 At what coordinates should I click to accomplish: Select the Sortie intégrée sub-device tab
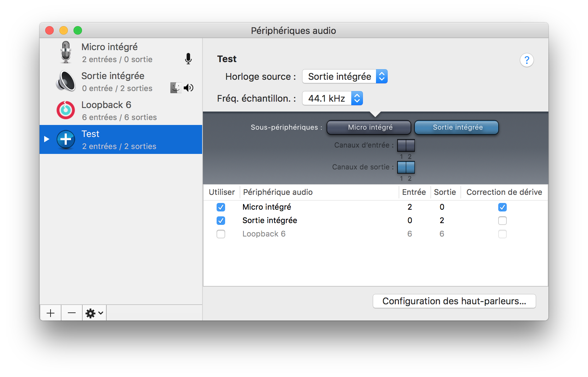(457, 127)
